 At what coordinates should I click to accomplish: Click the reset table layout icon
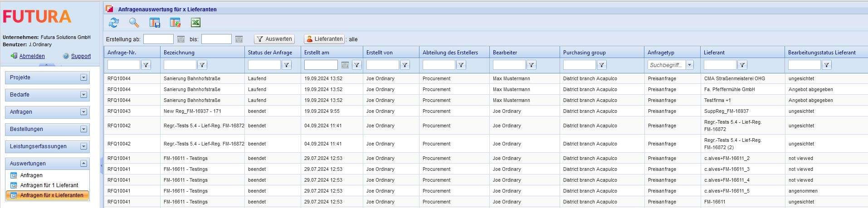coord(175,23)
